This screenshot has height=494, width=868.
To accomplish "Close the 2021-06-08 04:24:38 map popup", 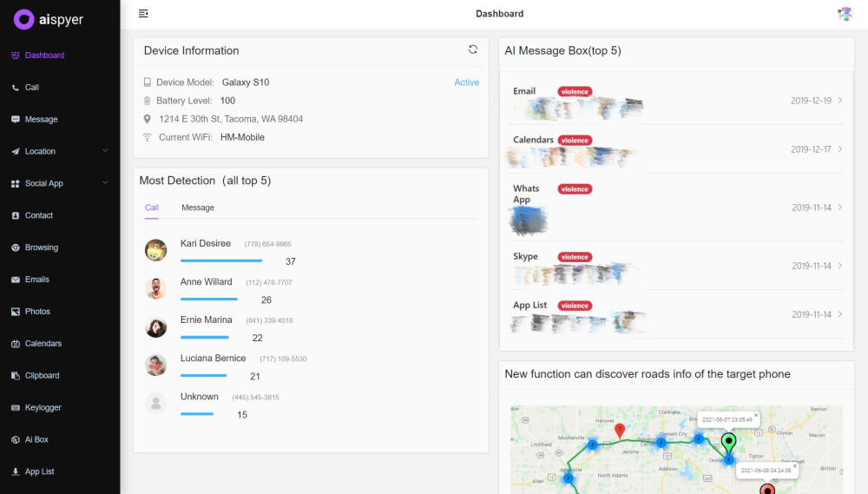I will coord(794,465).
